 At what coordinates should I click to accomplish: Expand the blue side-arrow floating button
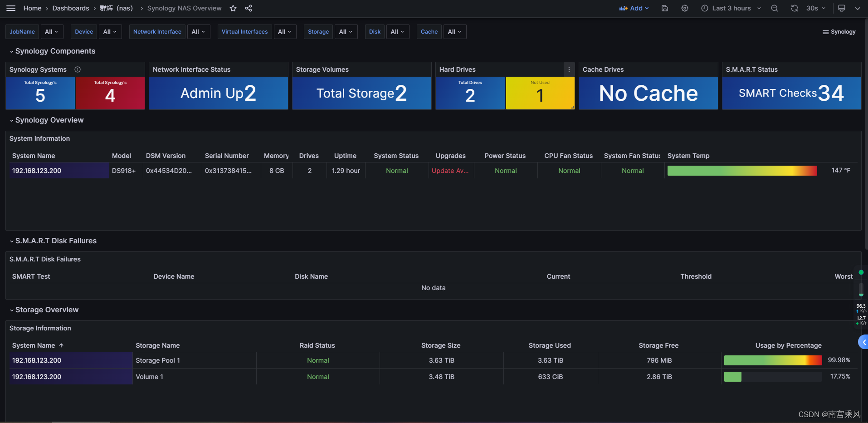[x=863, y=342]
